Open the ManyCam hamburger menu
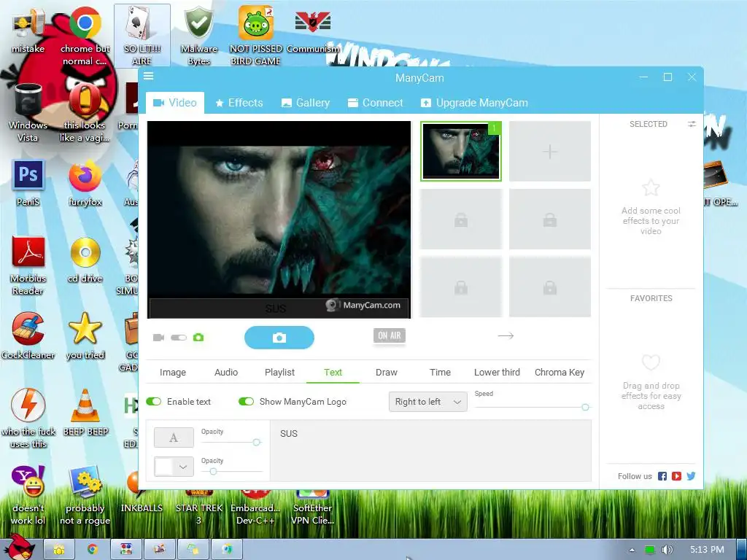This screenshot has width=747, height=560. [x=149, y=76]
